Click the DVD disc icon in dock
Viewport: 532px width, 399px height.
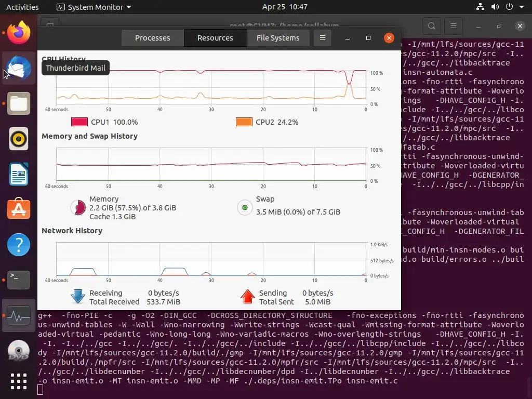point(19,351)
